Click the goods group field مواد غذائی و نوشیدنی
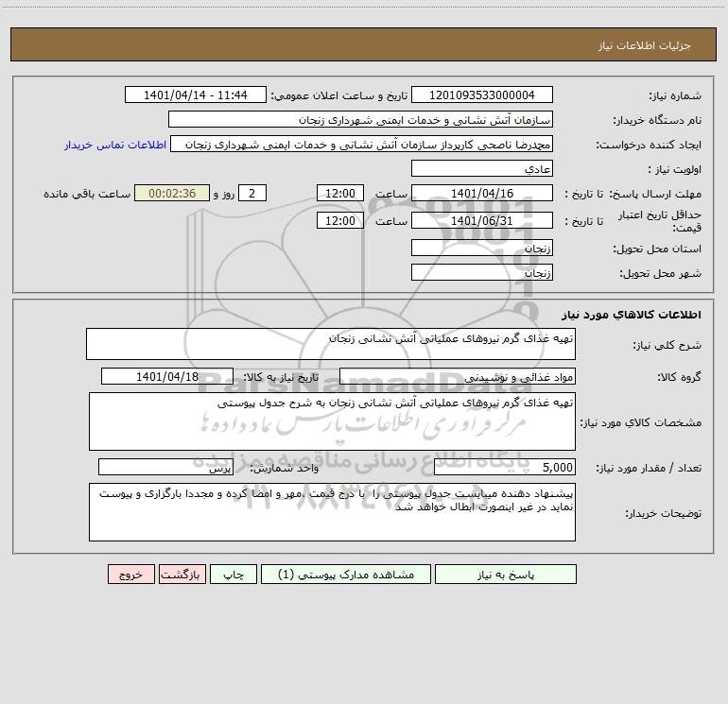The width and height of the screenshot is (728, 704). [x=458, y=376]
